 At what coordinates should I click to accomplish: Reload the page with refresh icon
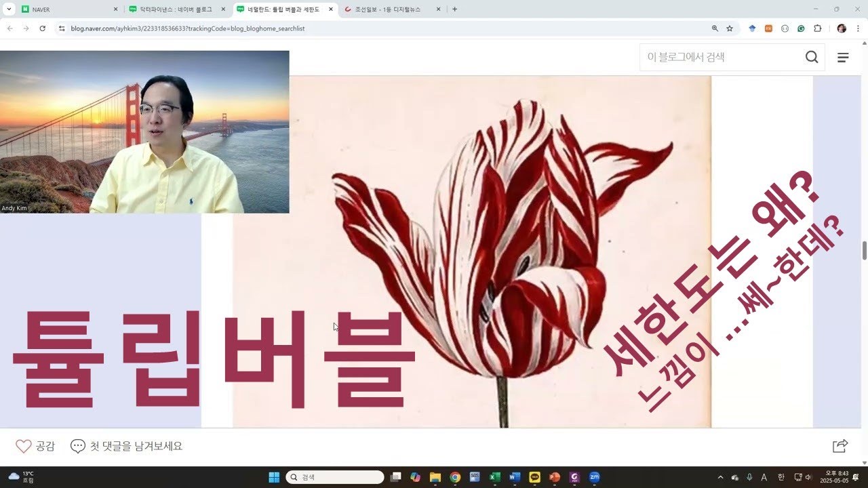(42, 28)
